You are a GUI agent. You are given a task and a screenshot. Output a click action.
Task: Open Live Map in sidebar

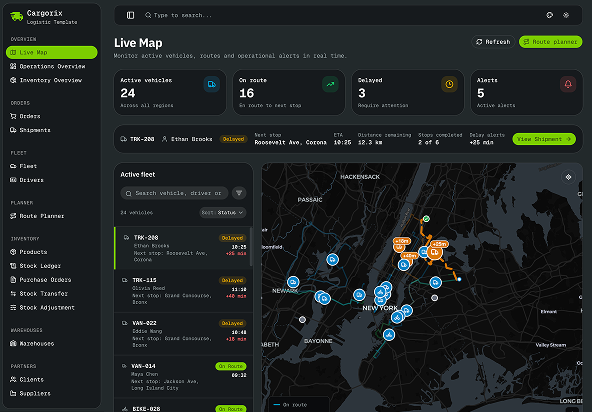pyautogui.click(x=52, y=52)
